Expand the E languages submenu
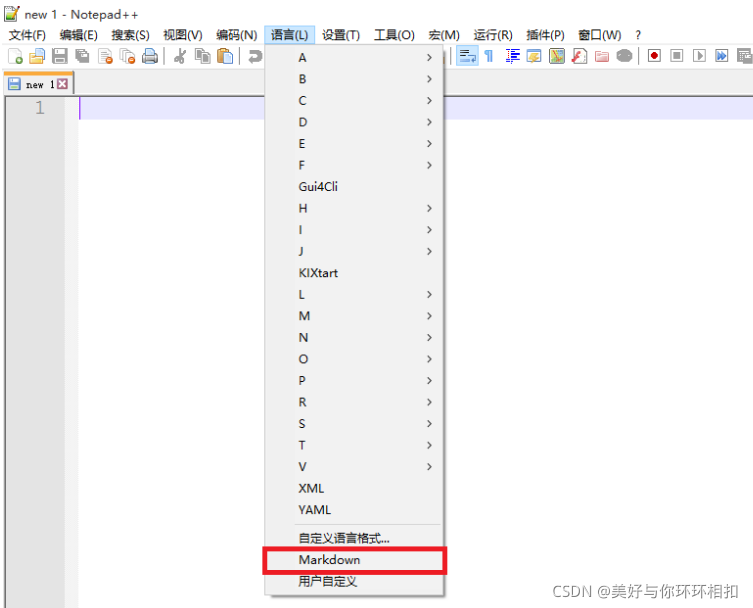This screenshot has width=753, height=608. [x=354, y=144]
